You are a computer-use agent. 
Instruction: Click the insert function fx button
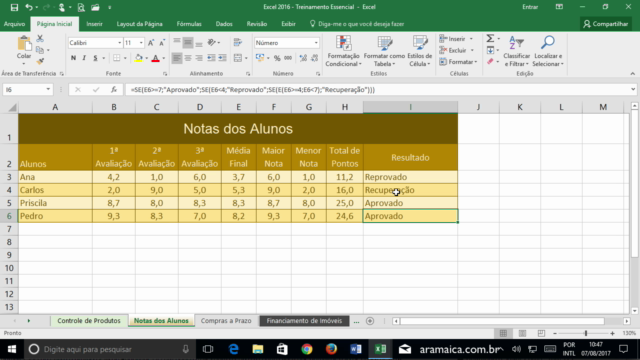click(114, 89)
